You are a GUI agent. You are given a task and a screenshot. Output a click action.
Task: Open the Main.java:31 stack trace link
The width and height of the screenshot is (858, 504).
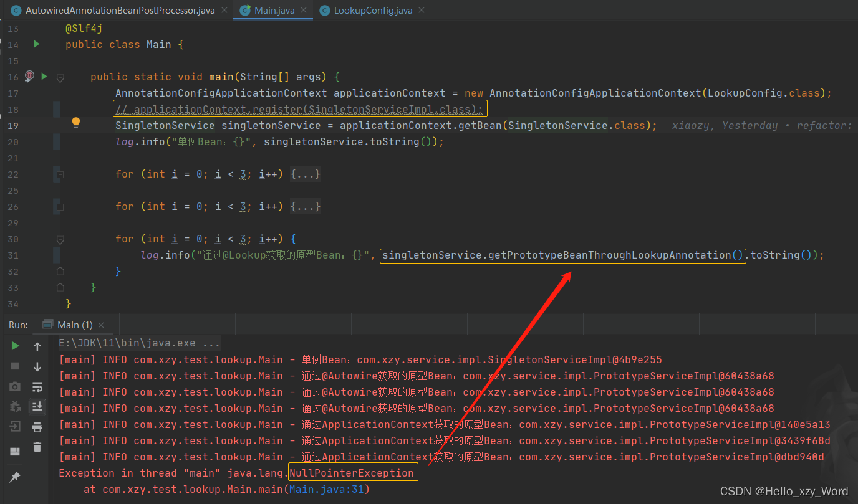pyautogui.click(x=326, y=489)
